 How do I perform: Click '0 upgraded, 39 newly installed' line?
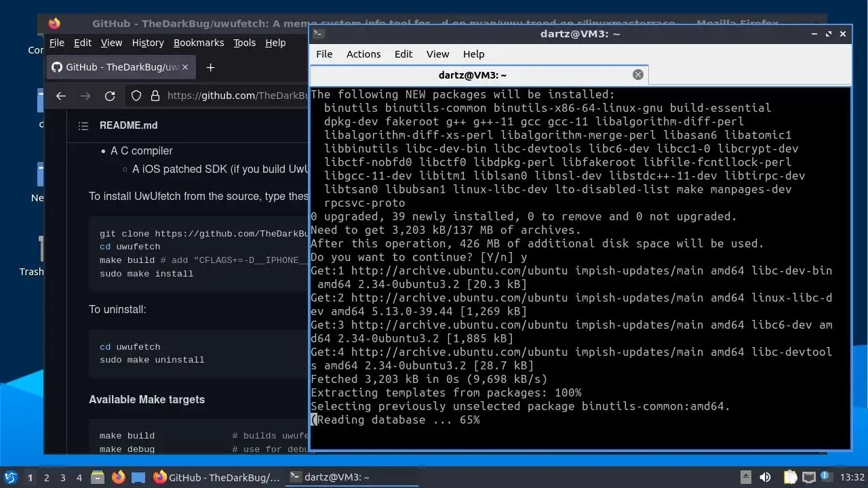coord(524,216)
